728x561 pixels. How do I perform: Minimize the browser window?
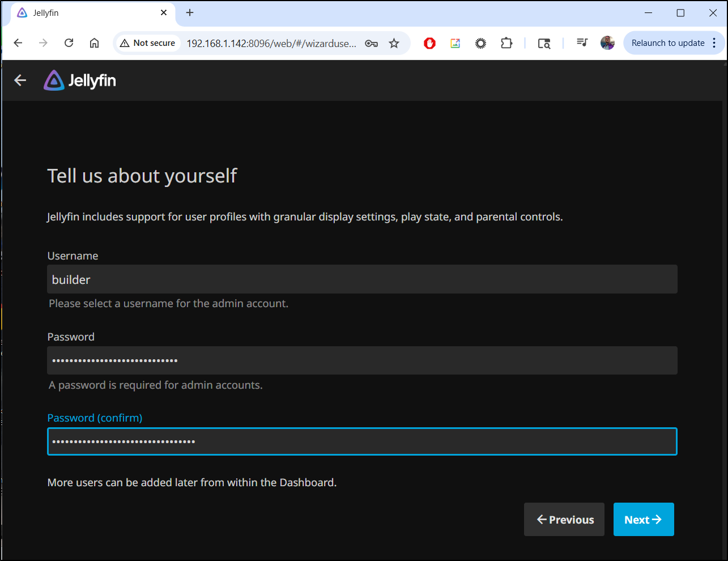pos(649,12)
